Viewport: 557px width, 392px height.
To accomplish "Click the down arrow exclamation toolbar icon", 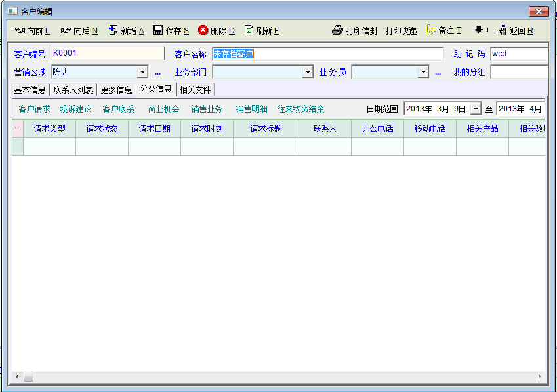I will 480,30.
